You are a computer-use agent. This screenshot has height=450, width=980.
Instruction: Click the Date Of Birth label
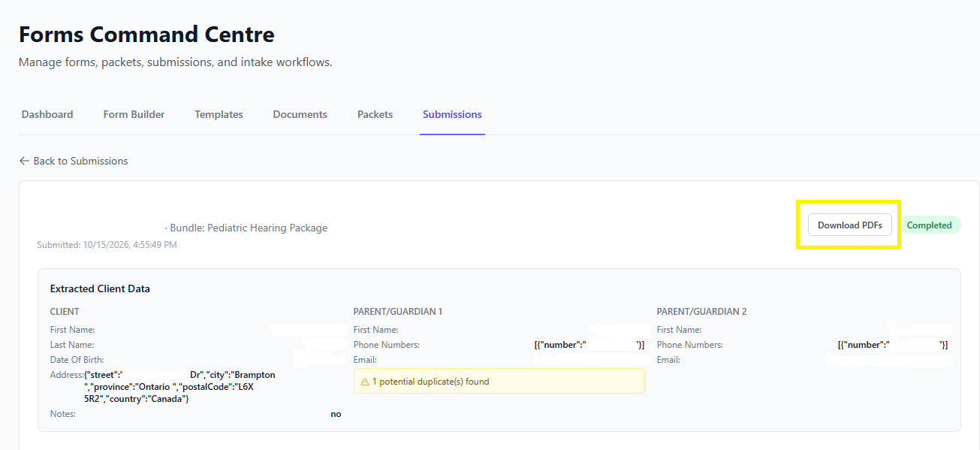pos(77,360)
